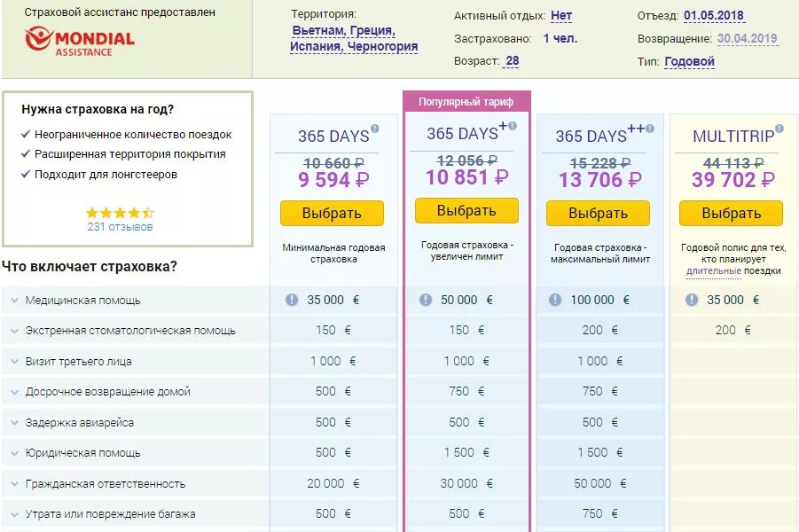Expand the Гражданская ответственность row
This screenshot has height=532, width=799.
[x=15, y=484]
